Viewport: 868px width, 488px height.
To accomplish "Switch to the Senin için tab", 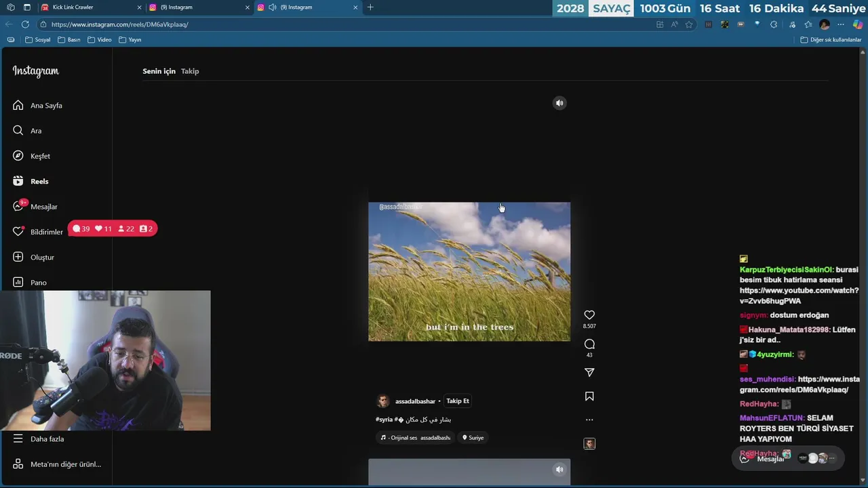I will (159, 71).
